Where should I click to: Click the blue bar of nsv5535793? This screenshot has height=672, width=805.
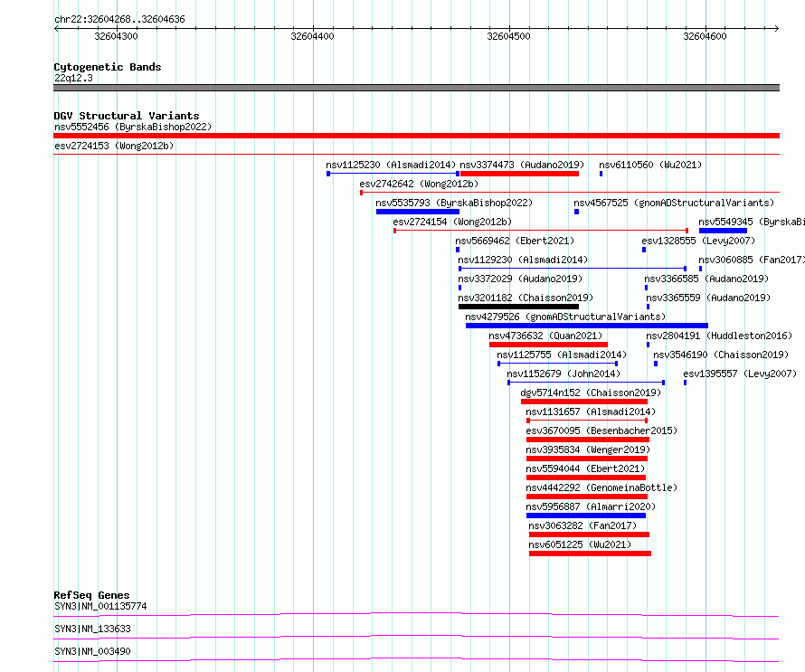point(418,212)
